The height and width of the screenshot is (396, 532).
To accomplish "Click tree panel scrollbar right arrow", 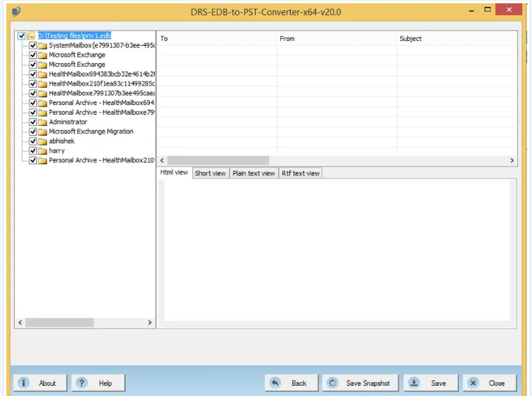I will pos(149,323).
